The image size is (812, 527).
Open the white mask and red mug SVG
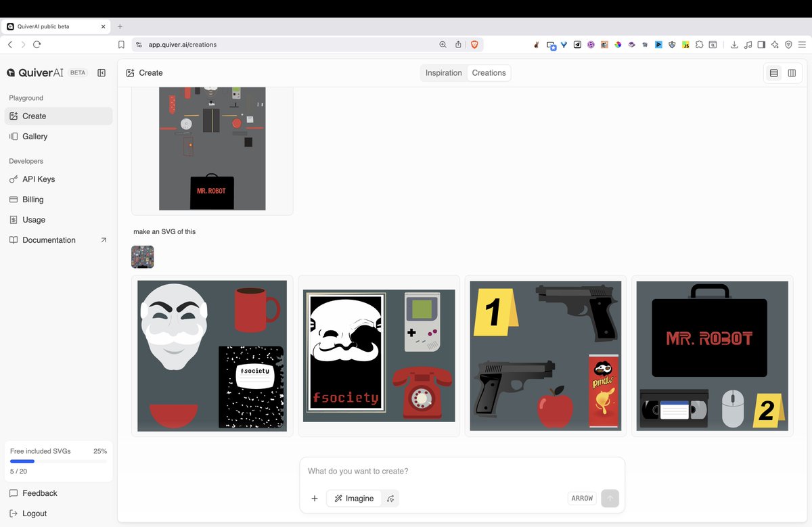coord(212,356)
